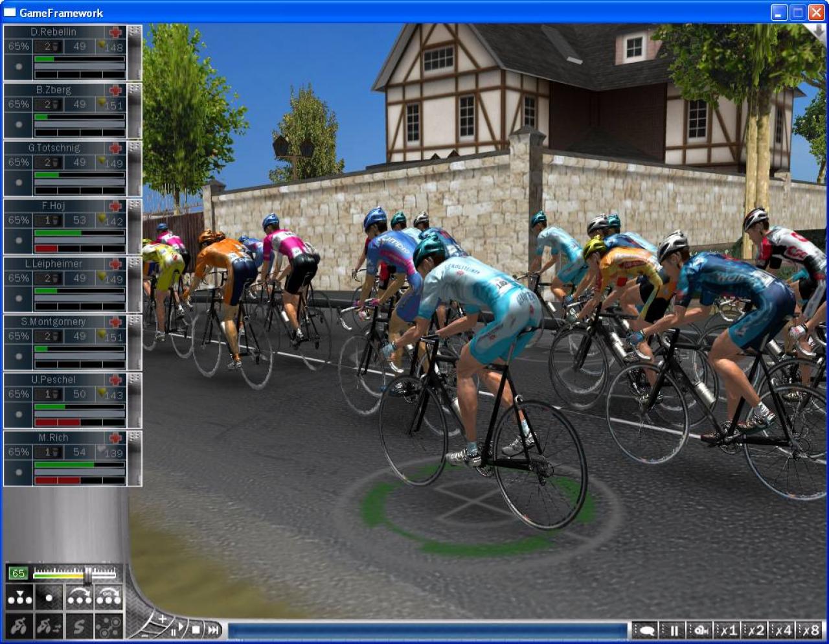
Task: Click the red cross icon for L.Leipheimer
Action: (x=116, y=264)
